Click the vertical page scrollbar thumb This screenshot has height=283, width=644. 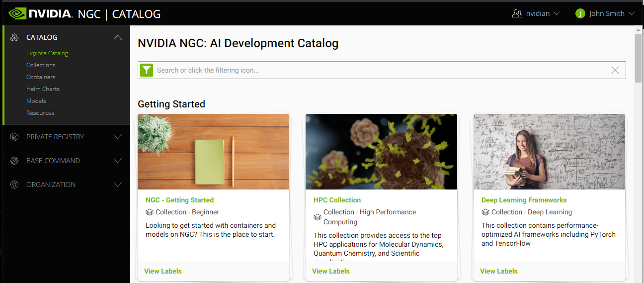[639, 58]
